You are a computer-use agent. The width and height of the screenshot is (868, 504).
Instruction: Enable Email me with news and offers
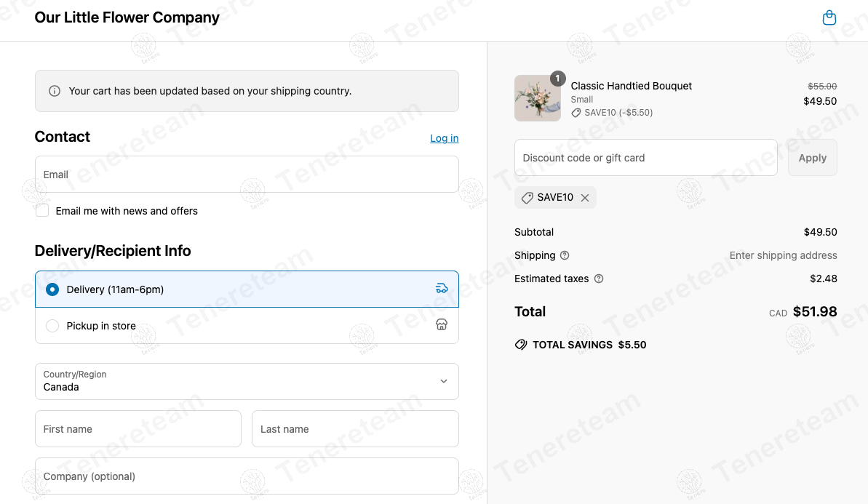[x=42, y=211]
